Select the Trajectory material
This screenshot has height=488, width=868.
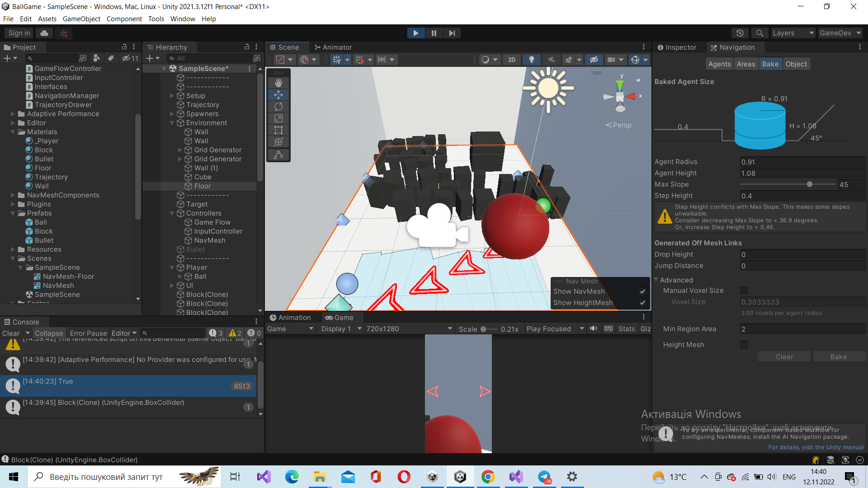[51, 177]
